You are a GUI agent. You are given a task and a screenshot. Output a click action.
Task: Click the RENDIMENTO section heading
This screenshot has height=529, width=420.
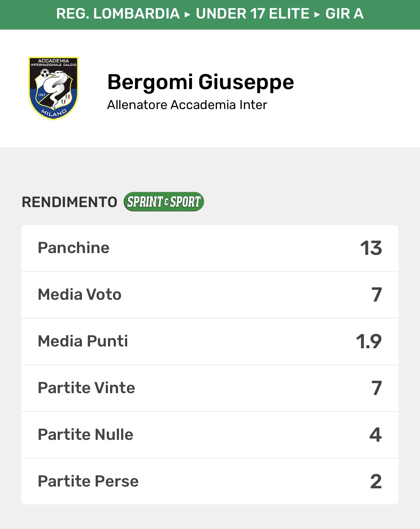69,202
